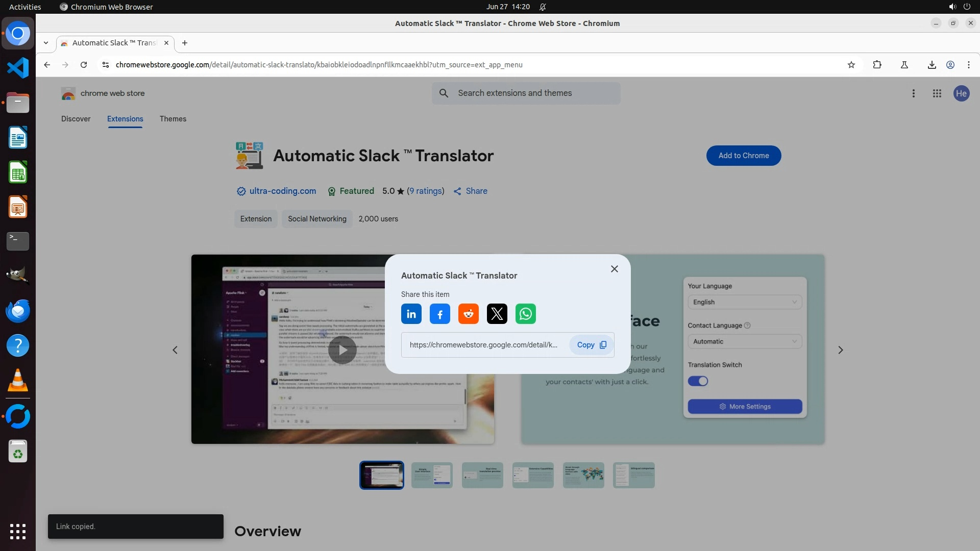
Task: Share via LinkedIn icon
Action: point(411,314)
